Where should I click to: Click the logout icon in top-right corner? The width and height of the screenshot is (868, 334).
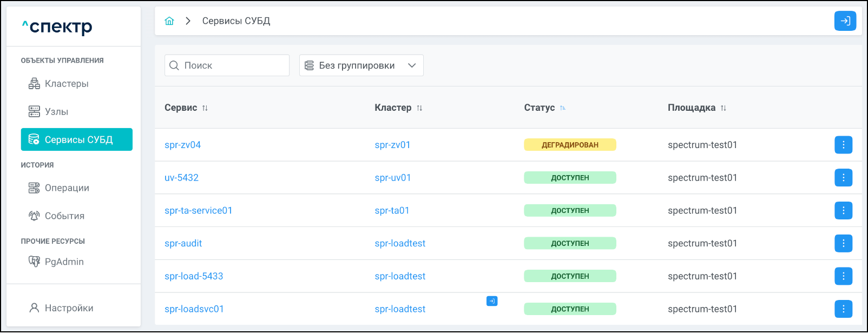(845, 21)
